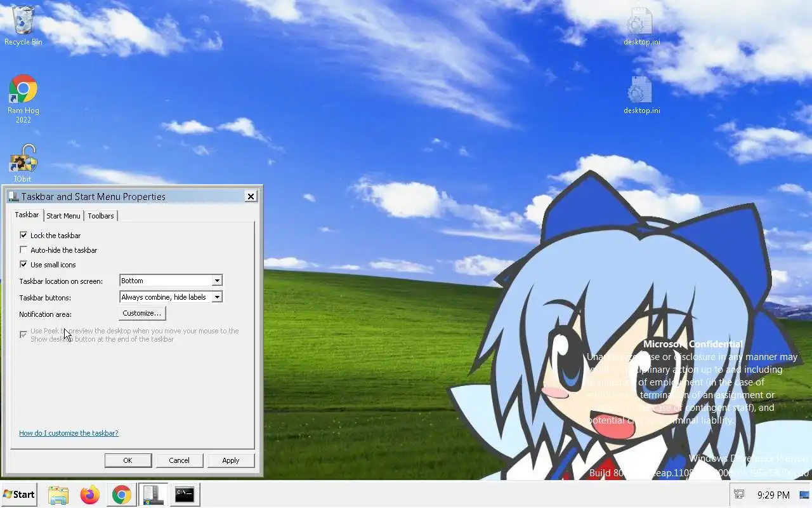Select the Taskbar Properties taskbar button
Viewport: 812px width, 508px height.
click(x=153, y=495)
